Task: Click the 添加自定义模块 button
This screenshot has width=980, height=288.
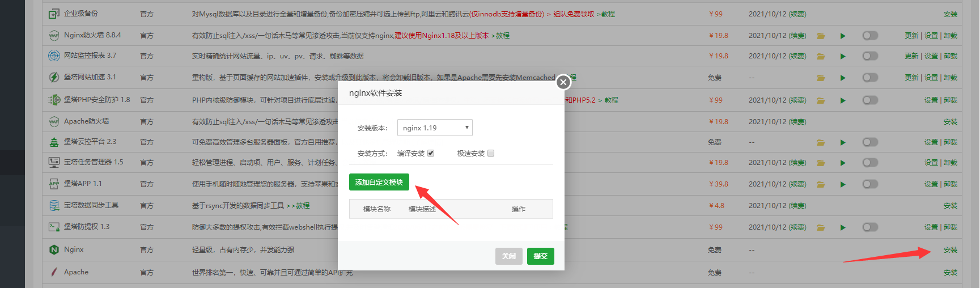Action: point(379,182)
